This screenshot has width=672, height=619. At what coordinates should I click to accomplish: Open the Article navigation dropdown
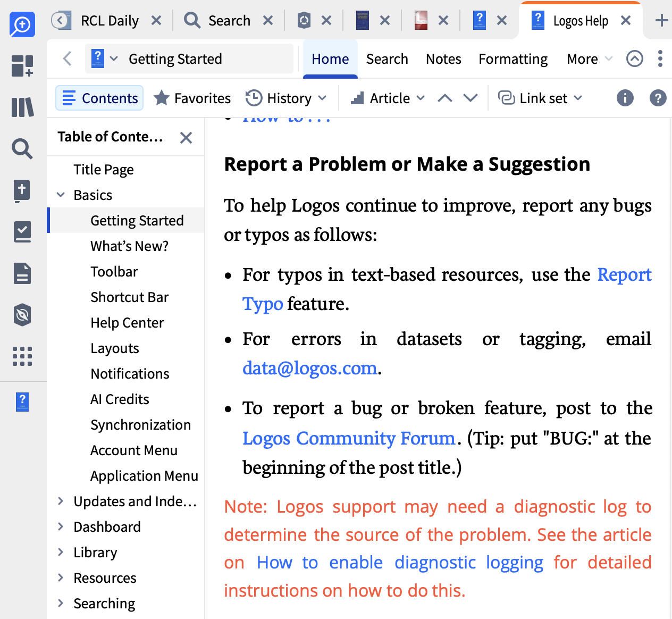coord(388,98)
